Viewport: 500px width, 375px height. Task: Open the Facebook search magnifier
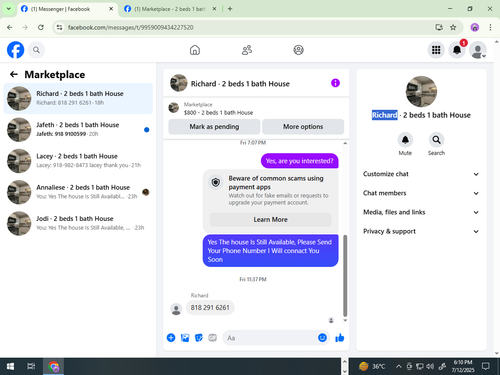coord(36,50)
